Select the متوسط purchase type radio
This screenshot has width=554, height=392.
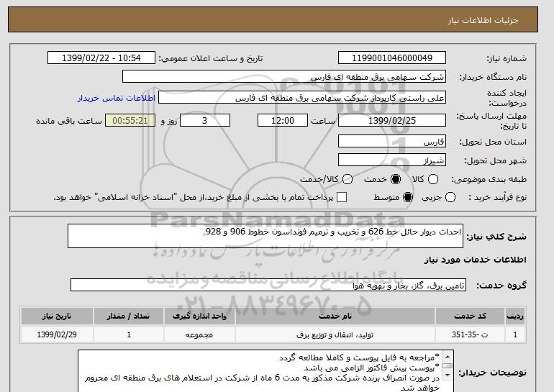coord(408,197)
